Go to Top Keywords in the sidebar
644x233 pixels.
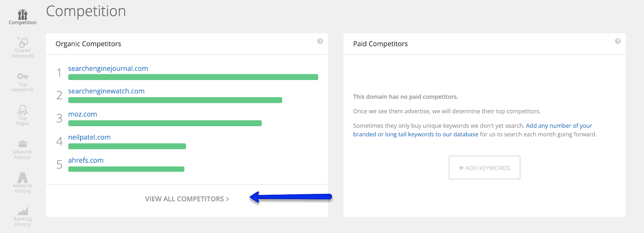(23, 82)
